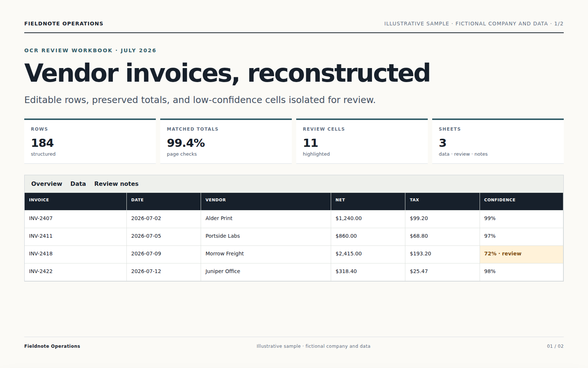Image resolution: width=588 pixels, height=368 pixels.
Task: Click date cell 2026-07-09
Action: pos(164,254)
